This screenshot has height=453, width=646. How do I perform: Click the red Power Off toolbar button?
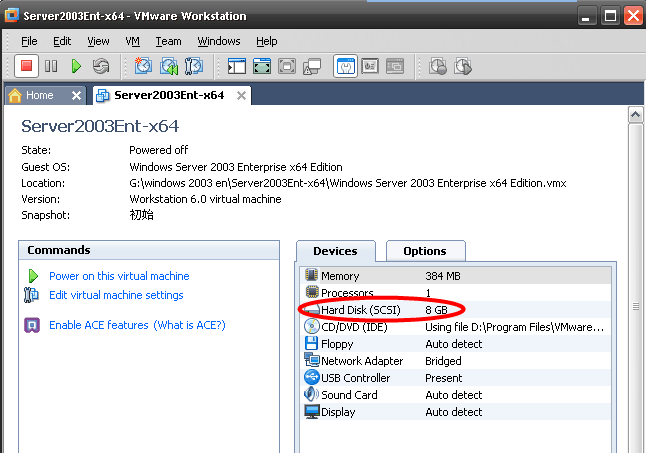(26, 66)
